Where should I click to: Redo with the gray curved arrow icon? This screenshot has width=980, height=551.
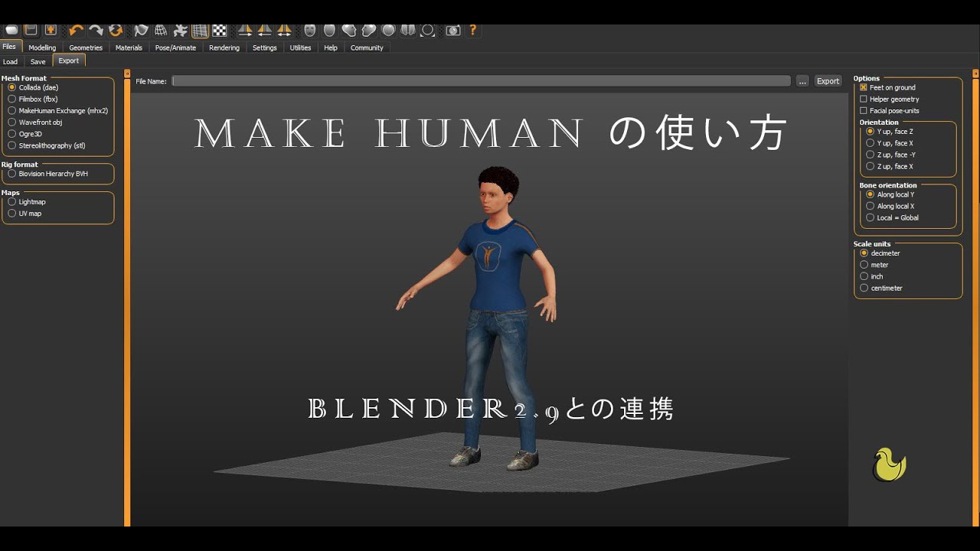coord(96,30)
